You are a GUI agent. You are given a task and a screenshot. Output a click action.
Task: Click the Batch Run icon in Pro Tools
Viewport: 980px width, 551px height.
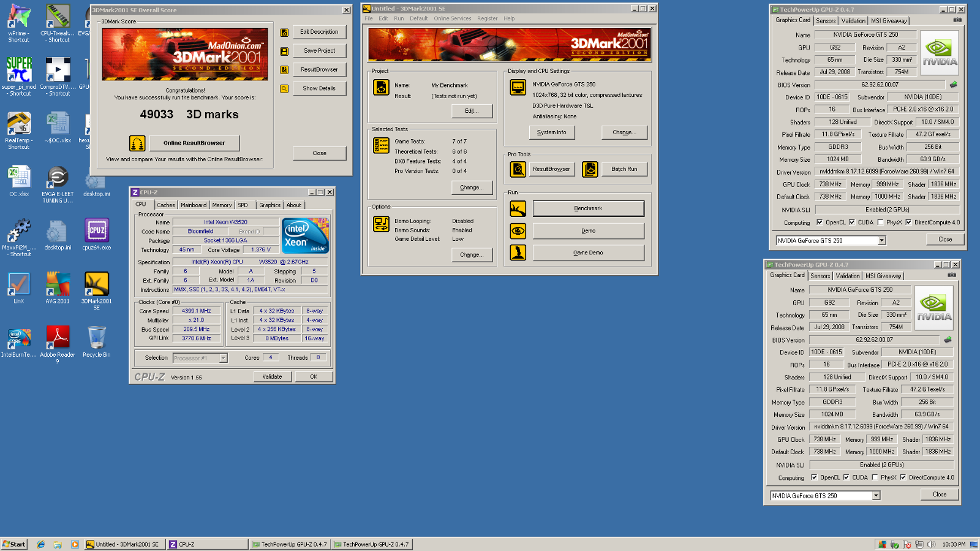(590, 169)
